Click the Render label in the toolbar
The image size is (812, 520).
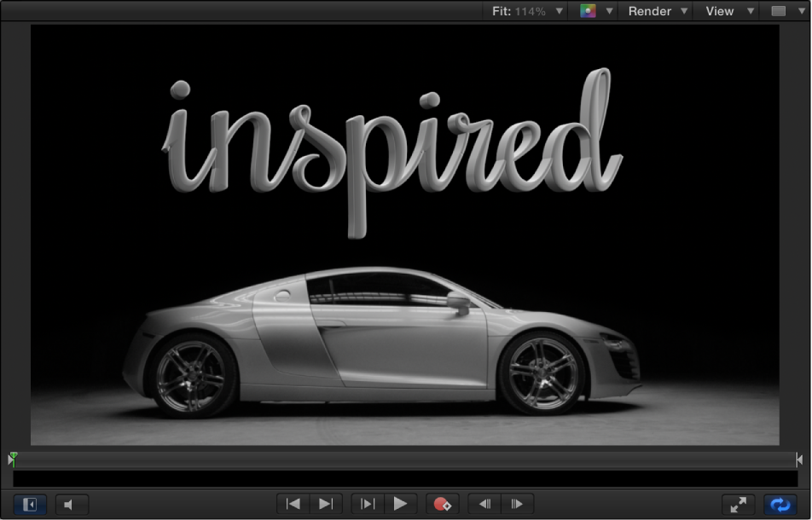tap(649, 11)
